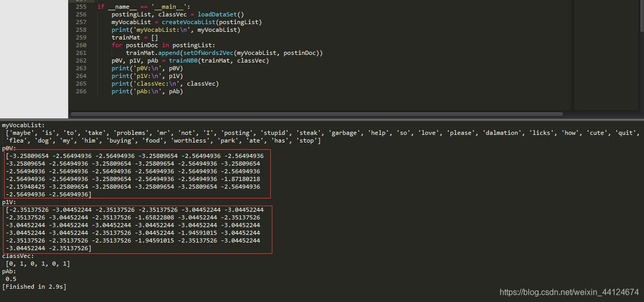Click line number 266 in the gutter
The image size is (644, 302).
click(81, 91)
